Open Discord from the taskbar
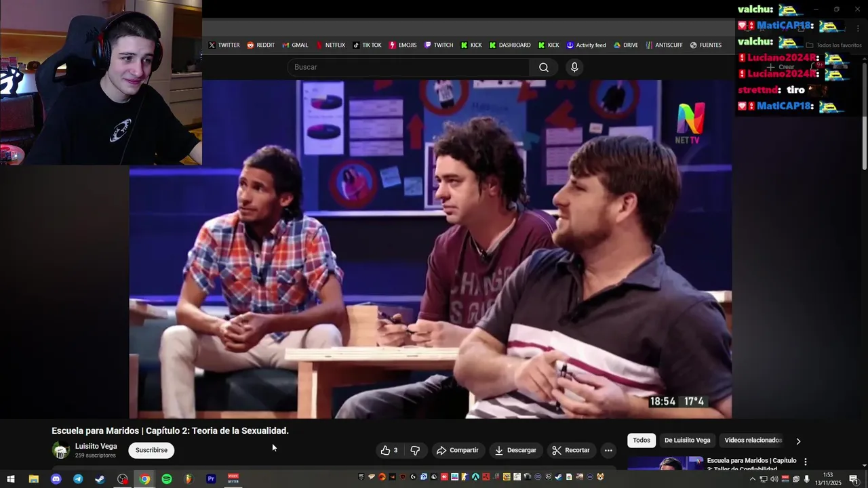 point(56,479)
